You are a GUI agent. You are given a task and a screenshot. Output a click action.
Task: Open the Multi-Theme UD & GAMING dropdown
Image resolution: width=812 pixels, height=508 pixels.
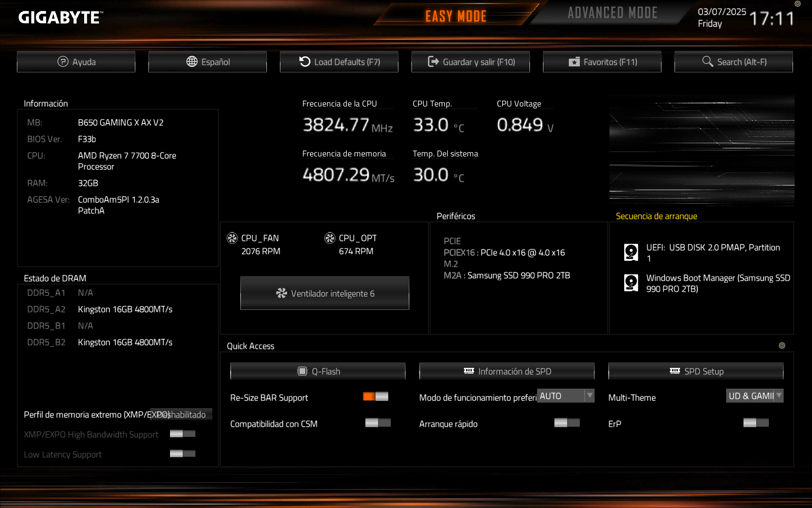click(755, 396)
